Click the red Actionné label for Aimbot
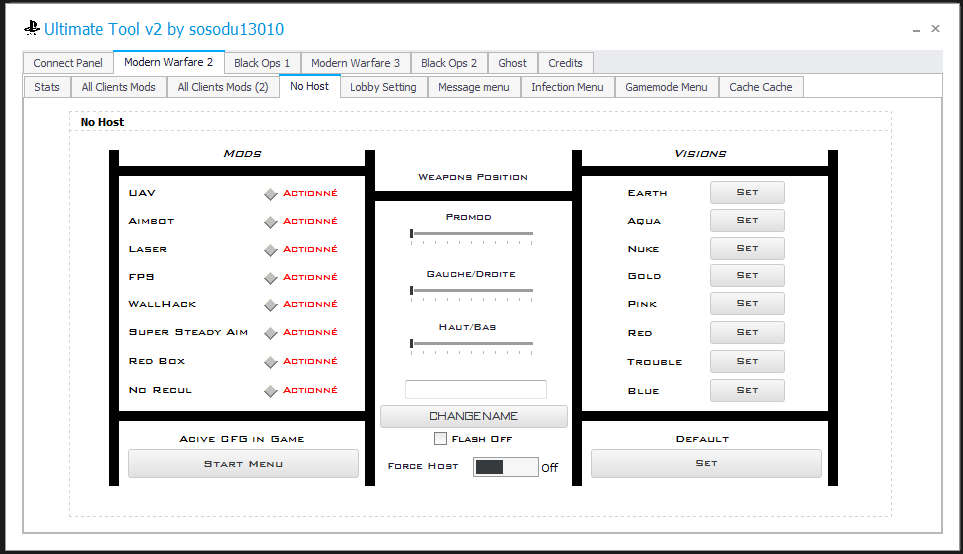The image size is (963, 554). pos(310,220)
